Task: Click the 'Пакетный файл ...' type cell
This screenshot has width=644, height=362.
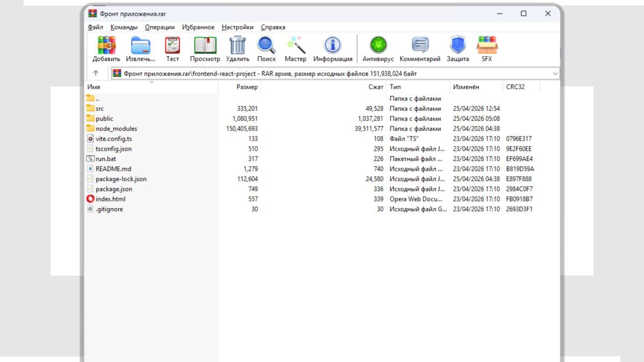Action: 416,159
